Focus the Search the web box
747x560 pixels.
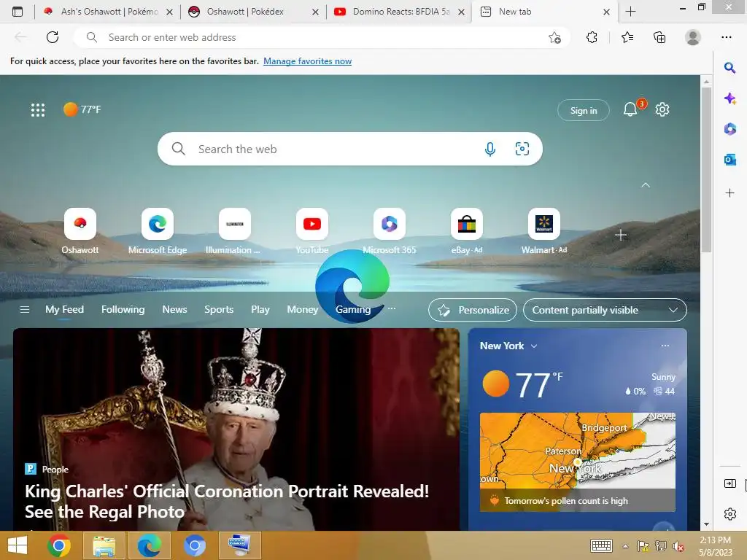click(350, 149)
